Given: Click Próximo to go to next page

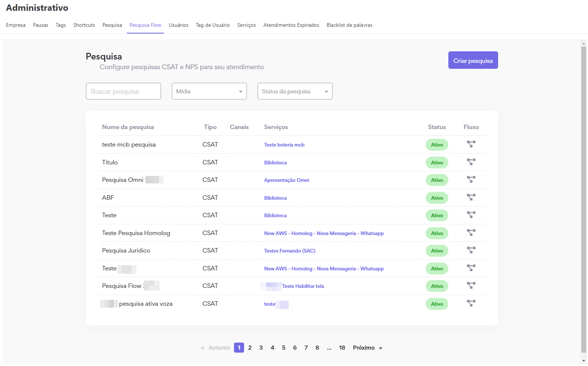Looking at the screenshot, I should [x=367, y=347].
